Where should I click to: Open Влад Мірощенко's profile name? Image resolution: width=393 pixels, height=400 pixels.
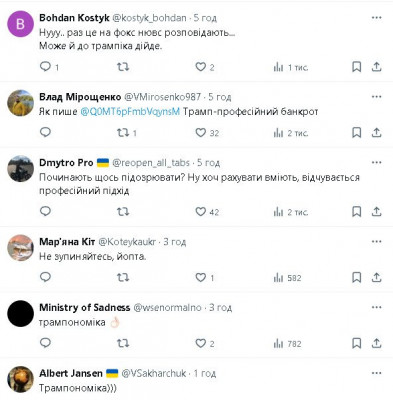coord(80,97)
